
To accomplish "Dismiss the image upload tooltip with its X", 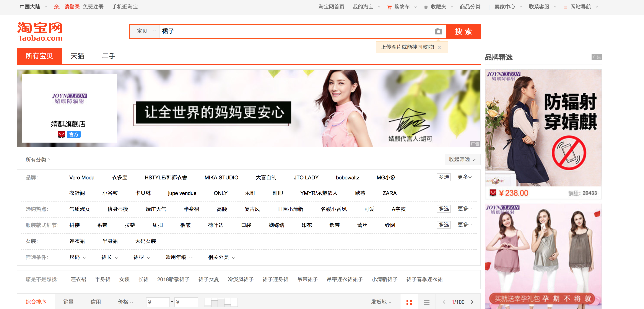I will [x=440, y=47].
